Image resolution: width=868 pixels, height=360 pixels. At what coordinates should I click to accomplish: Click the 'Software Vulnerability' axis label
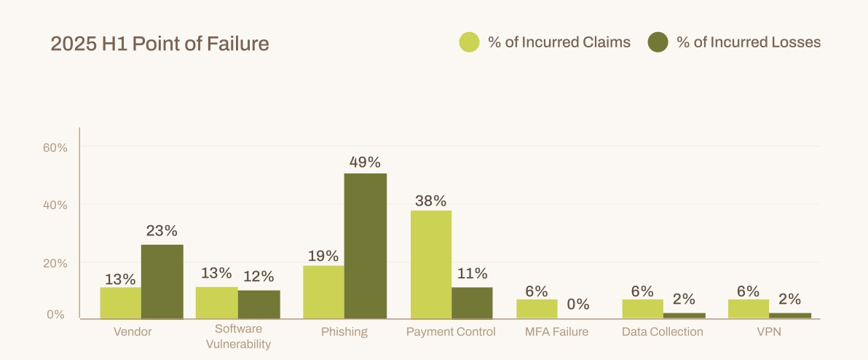point(239,337)
